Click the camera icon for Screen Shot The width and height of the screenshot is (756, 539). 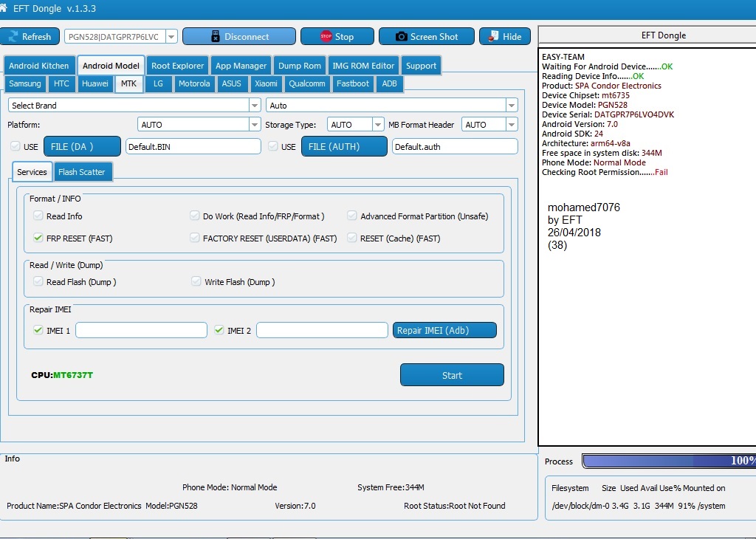point(401,37)
